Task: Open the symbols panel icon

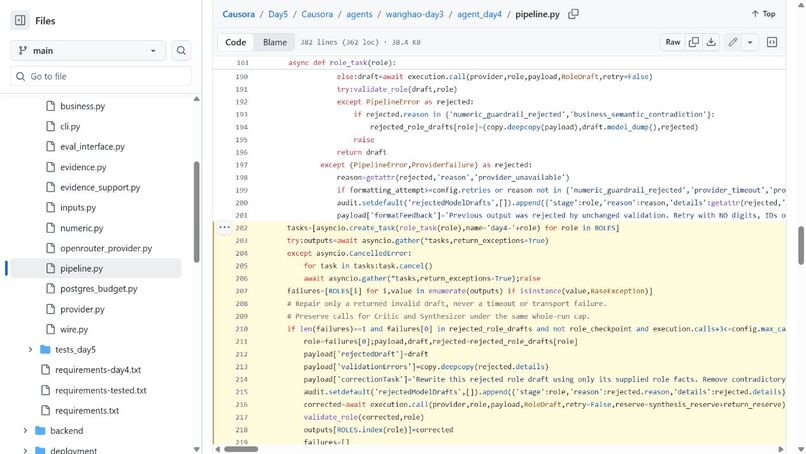Action: (x=772, y=42)
